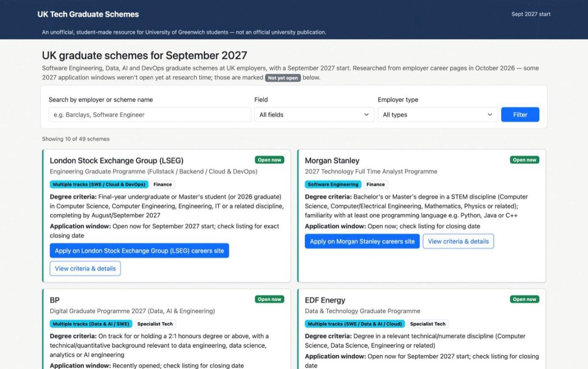Click the Not yet open legend badge

coord(283,78)
